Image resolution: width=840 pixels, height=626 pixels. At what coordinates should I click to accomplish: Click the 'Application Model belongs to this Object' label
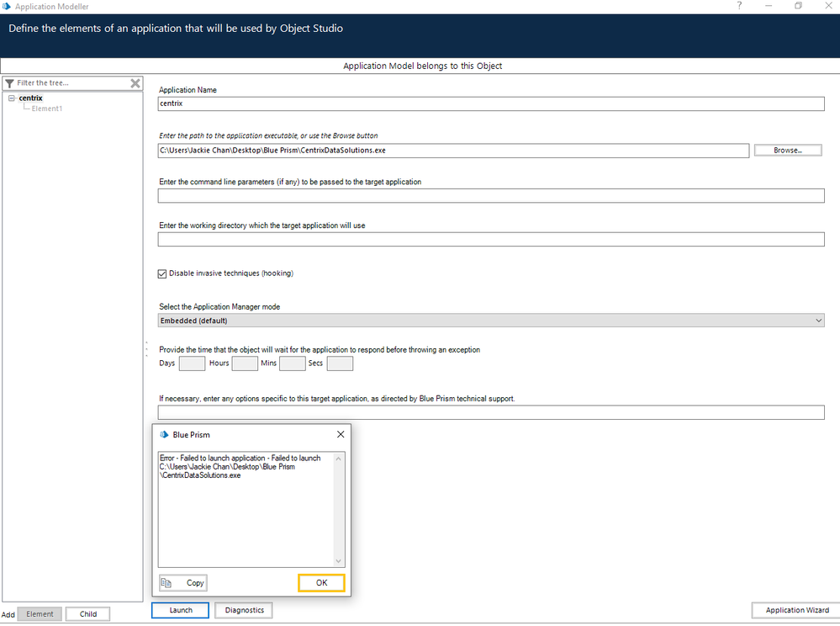(x=422, y=66)
